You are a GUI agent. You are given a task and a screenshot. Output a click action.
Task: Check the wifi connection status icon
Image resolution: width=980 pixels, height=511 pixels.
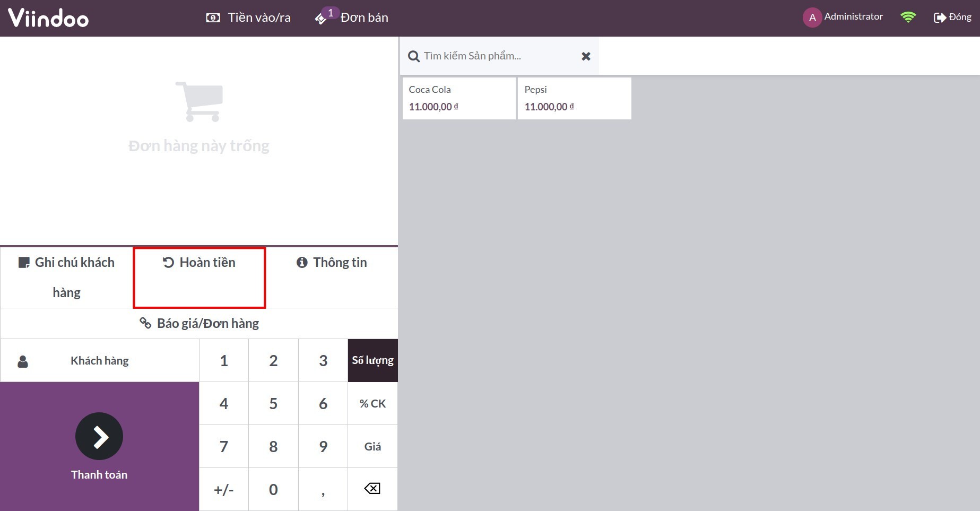908,18
